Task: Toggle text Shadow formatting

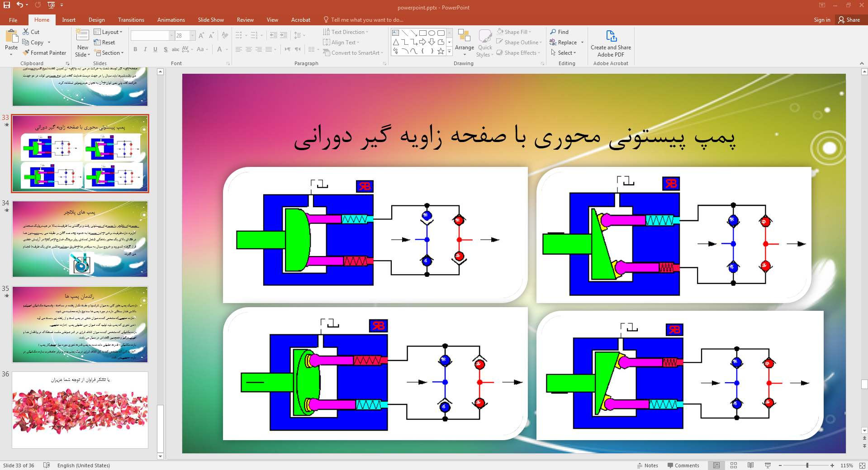Action: [x=166, y=49]
